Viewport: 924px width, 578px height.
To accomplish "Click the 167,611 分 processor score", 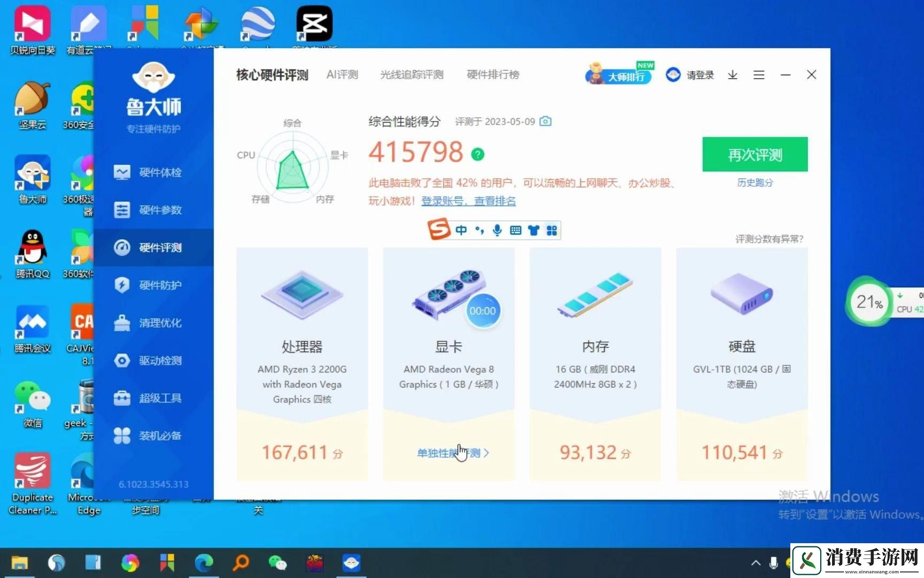I will click(302, 453).
